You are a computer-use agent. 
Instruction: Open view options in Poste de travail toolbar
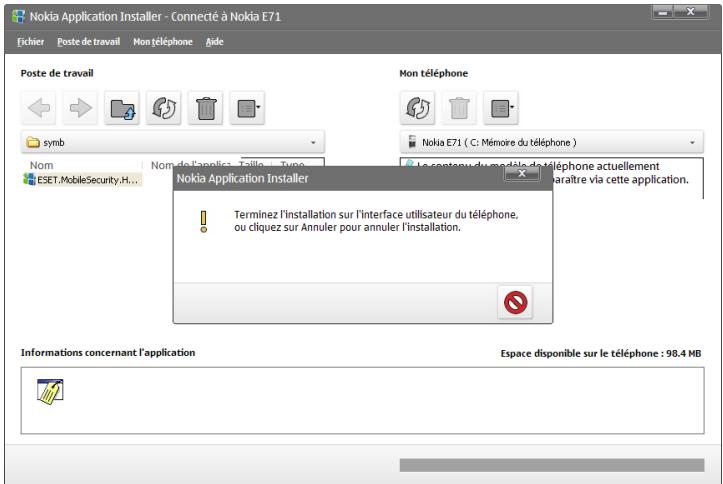point(248,108)
